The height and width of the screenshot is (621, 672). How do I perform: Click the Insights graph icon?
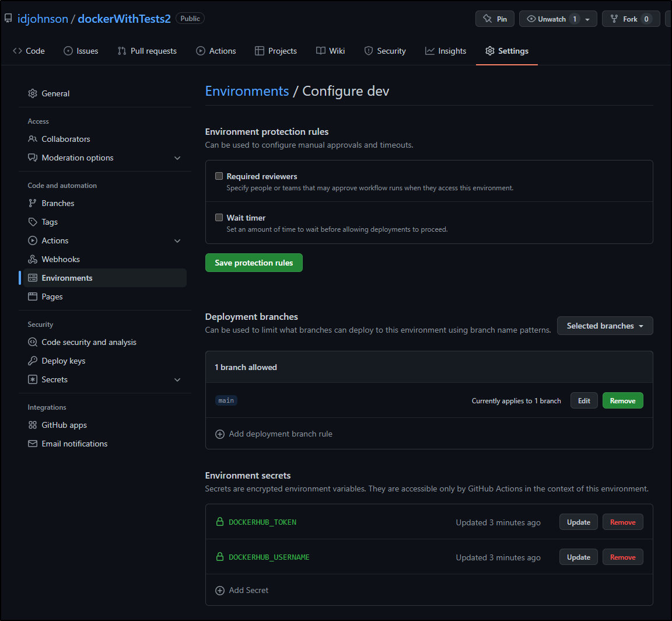coord(429,51)
